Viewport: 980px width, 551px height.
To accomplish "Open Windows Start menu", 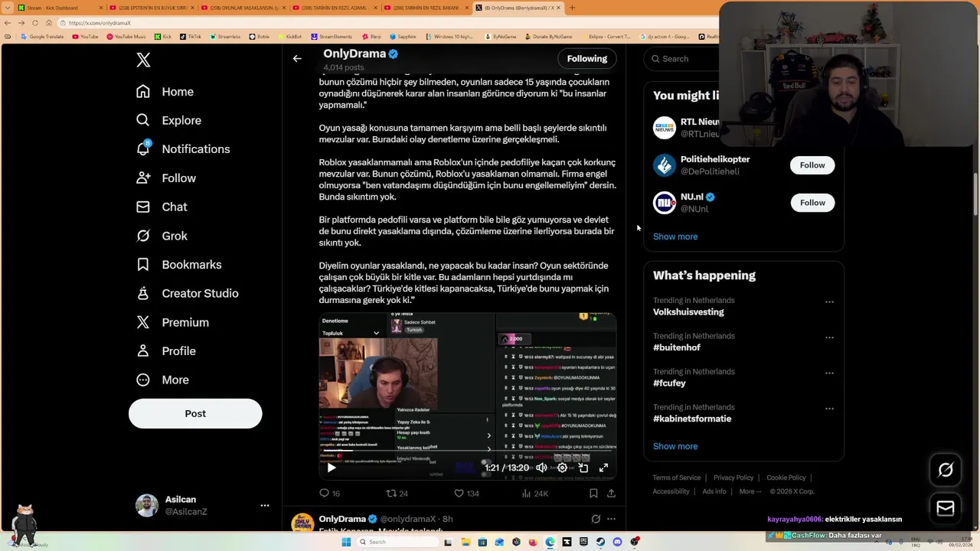I will (346, 542).
